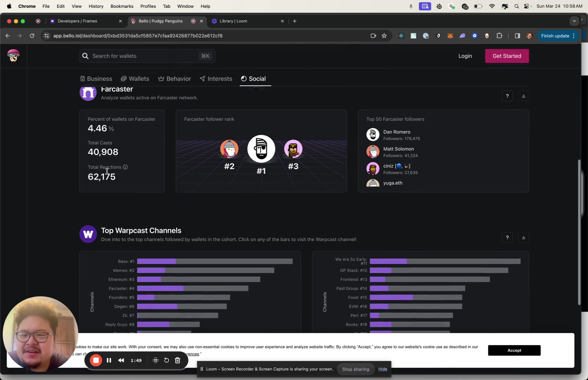Switch to Business tab
This screenshot has width=588, height=380.
pyautogui.click(x=96, y=79)
